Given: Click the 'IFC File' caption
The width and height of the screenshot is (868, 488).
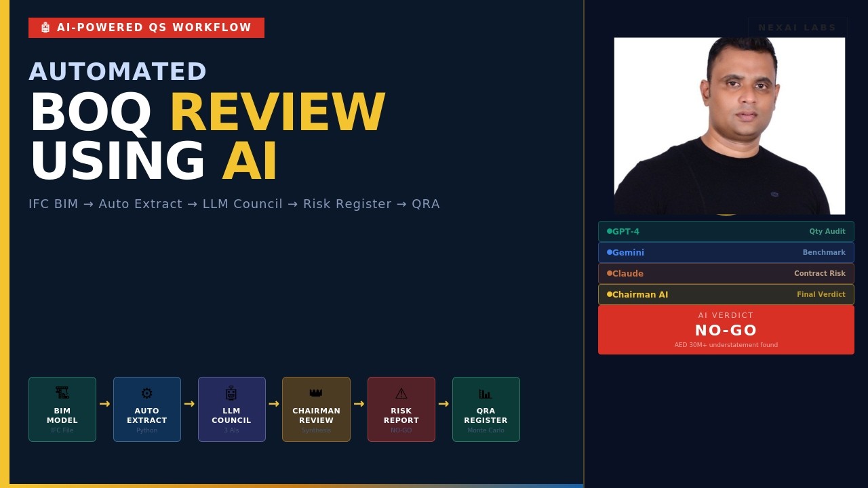Looking at the screenshot, I should (62, 430).
